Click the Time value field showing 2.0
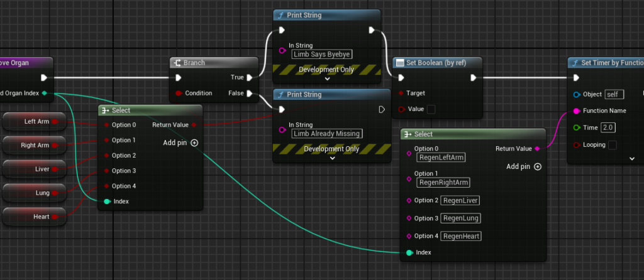Viewport: 644px width, 280px height. [x=608, y=127]
